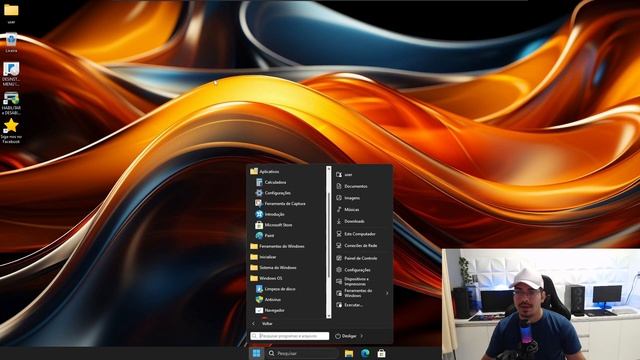Open Microsoft Edge from the taskbar
This screenshot has width=640, height=360.
(x=365, y=353)
